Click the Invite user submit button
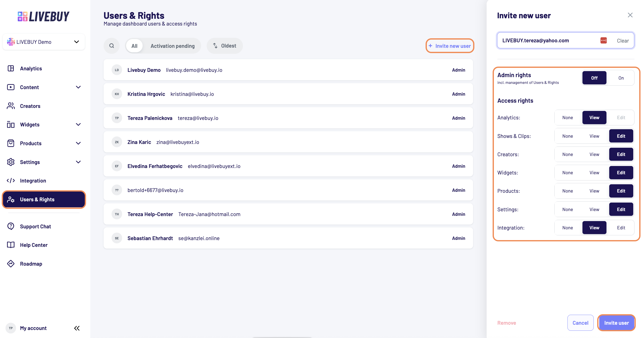644x338 pixels. [616, 323]
